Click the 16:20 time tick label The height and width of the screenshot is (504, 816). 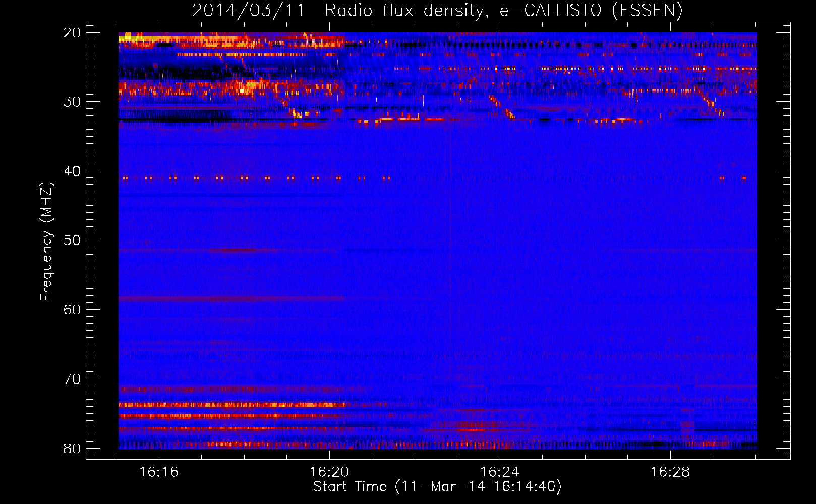point(329,472)
